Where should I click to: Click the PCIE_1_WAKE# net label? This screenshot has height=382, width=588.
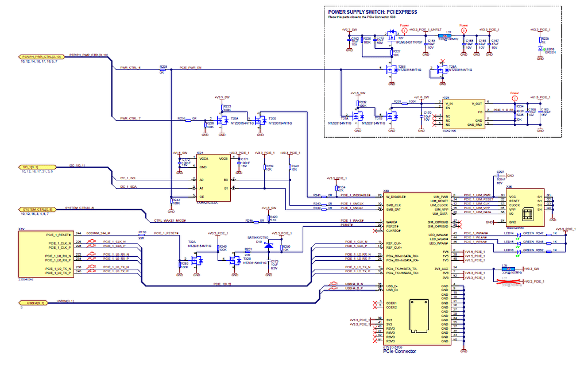pos(351,221)
